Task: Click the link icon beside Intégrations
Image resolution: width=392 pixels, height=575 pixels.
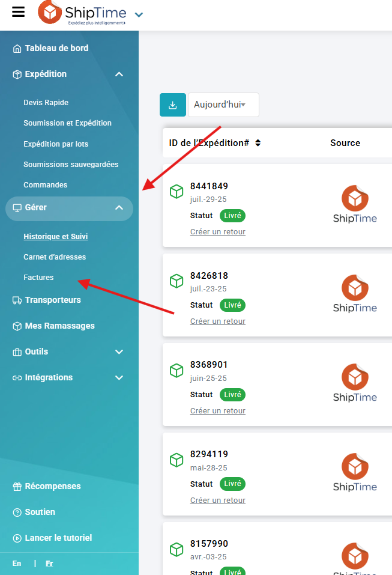Action: tap(17, 378)
